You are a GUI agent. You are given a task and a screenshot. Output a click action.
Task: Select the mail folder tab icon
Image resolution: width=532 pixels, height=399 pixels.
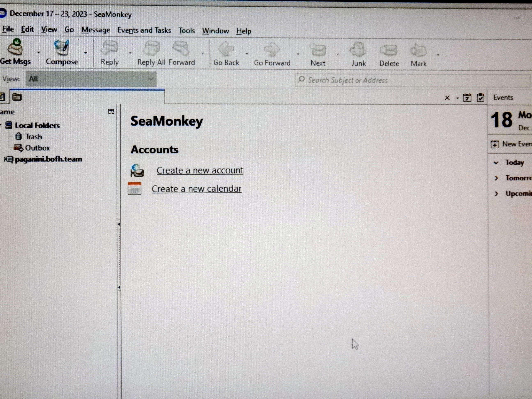[x=17, y=97]
